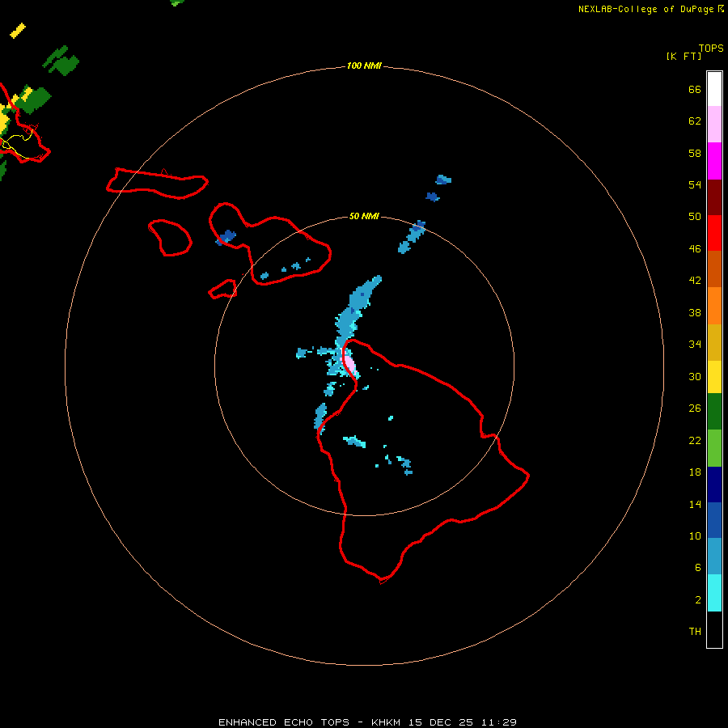The image size is (728, 728).
Task: Click the '[K FT]' units label
Action: [684, 56]
